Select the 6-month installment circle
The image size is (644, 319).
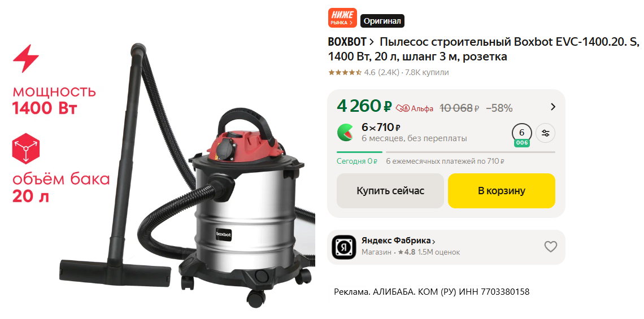(521, 133)
